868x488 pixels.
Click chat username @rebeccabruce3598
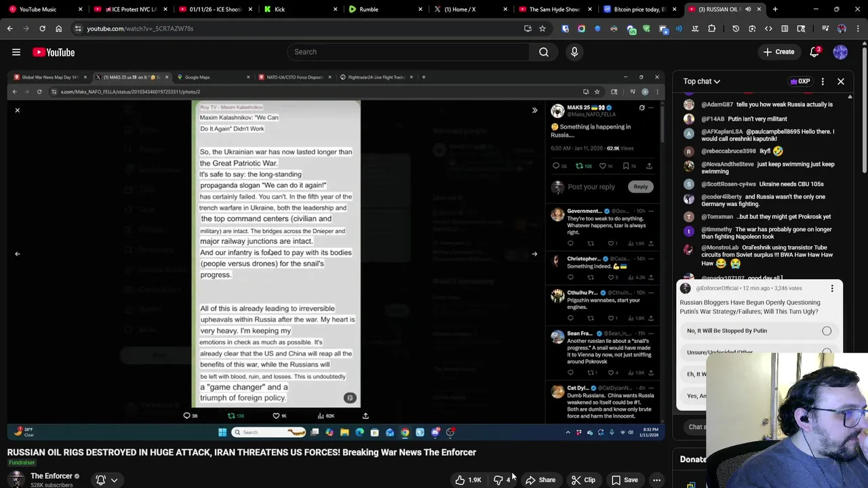(x=728, y=151)
